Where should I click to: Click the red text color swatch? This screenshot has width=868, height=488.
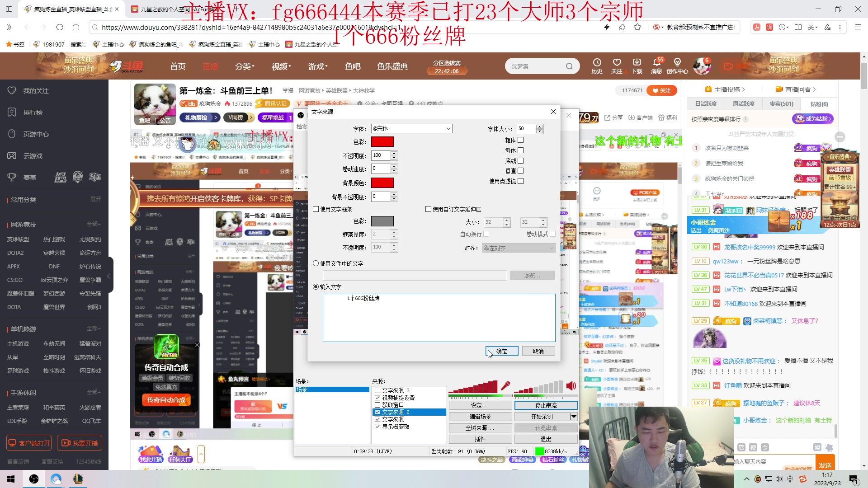click(382, 142)
